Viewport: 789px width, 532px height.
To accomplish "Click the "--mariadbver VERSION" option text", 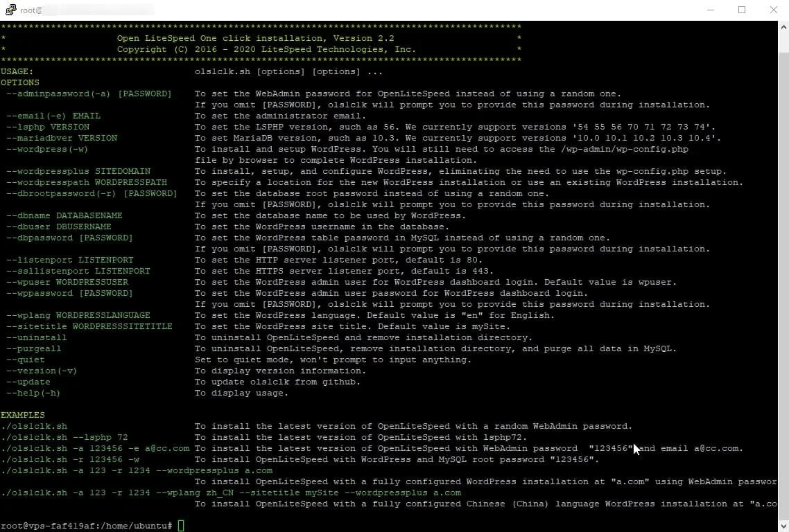I will pyautogui.click(x=61, y=138).
